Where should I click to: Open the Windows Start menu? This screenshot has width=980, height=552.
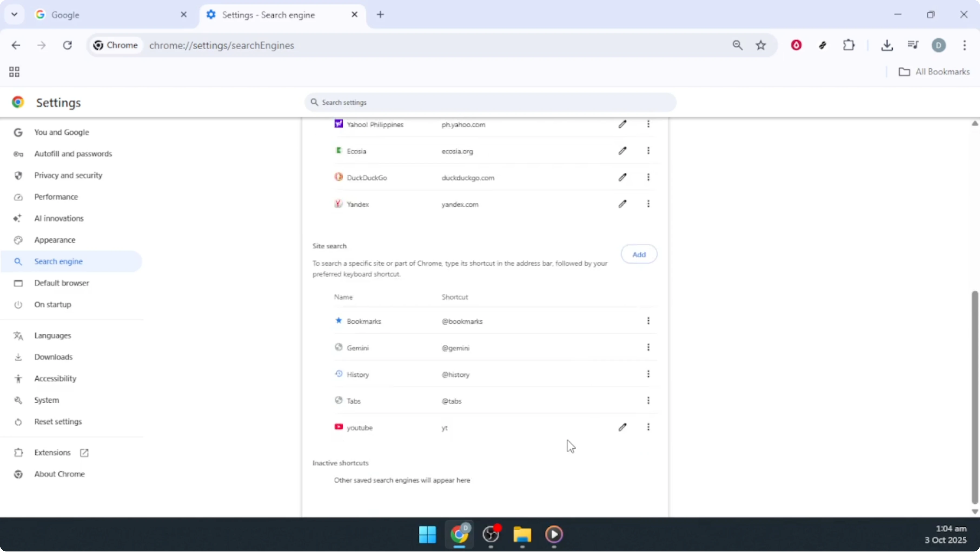(427, 534)
